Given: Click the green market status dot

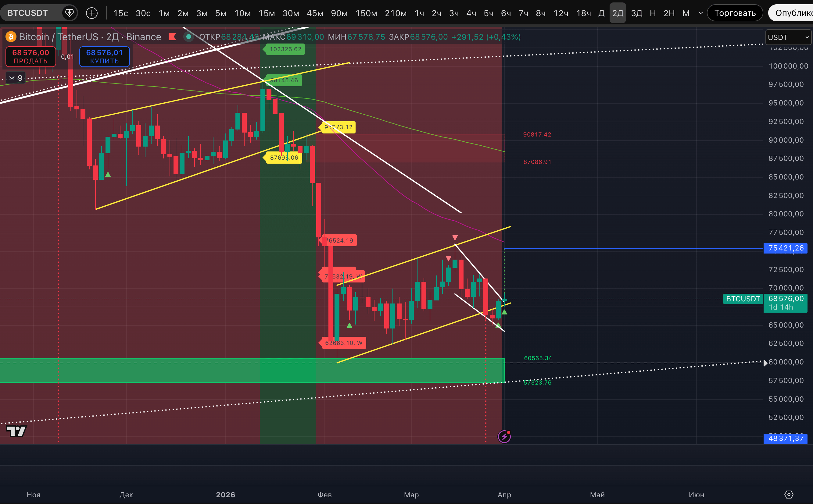Looking at the screenshot, I should click(189, 37).
